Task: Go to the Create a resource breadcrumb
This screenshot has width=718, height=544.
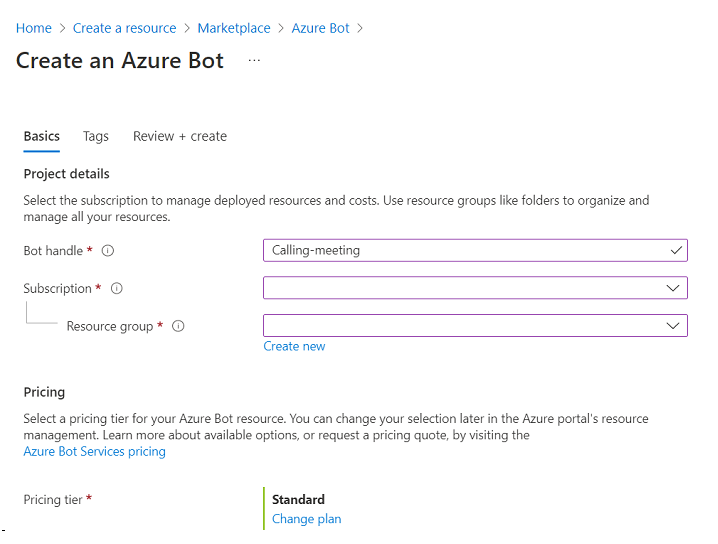Action: coord(125,28)
